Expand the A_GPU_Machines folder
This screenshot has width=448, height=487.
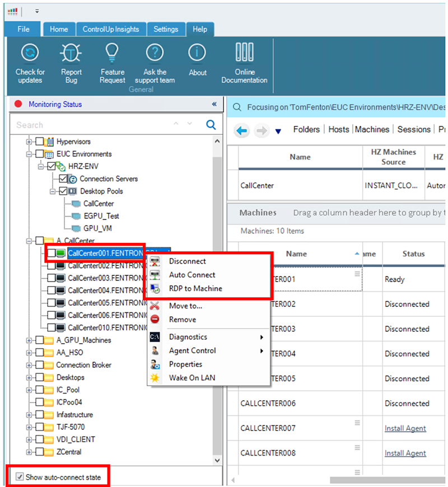pos(29,340)
